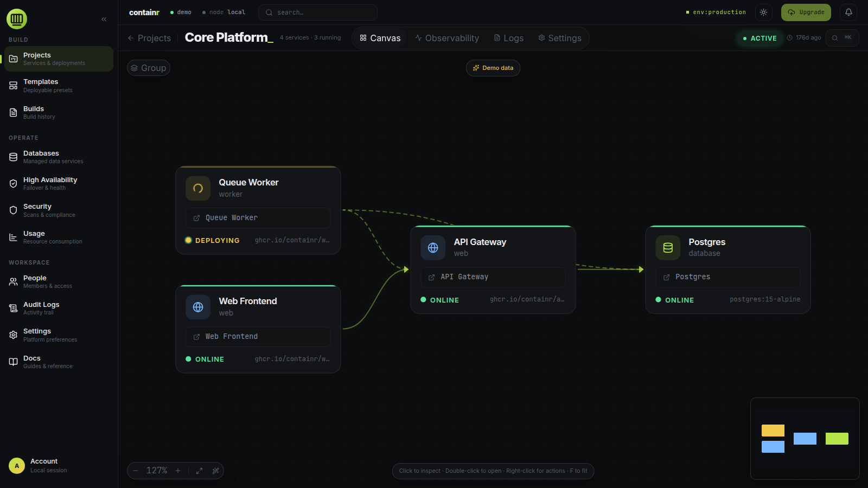The height and width of the screenshot is (488, 868).
Task: Click the demo status indicator
Action: click(181, 12)
